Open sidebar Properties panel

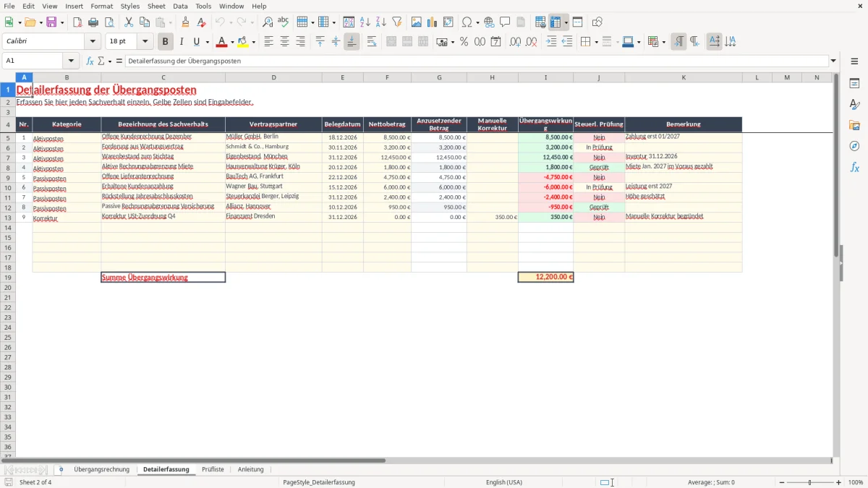(854, 84)
